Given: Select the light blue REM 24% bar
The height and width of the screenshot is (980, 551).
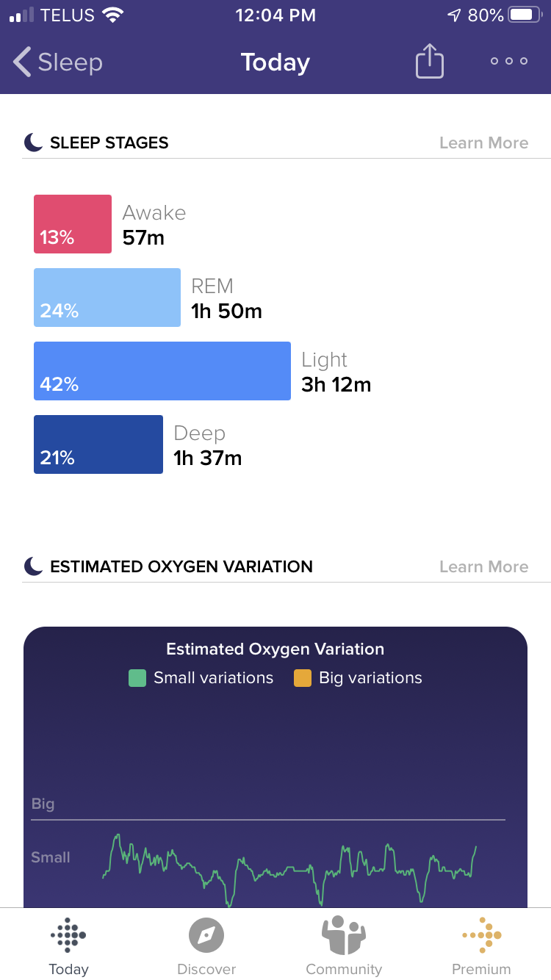Looking at the screenshot, I should [107, 298].
